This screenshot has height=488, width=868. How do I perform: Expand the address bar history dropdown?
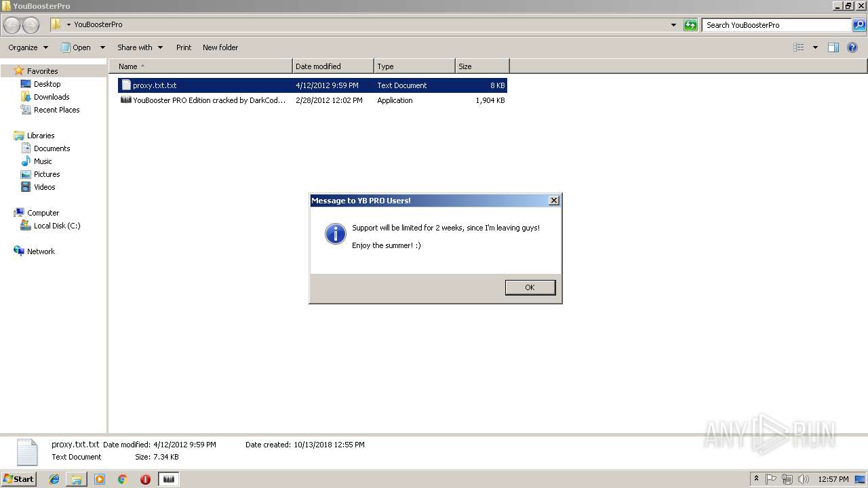tap(673, 25)
